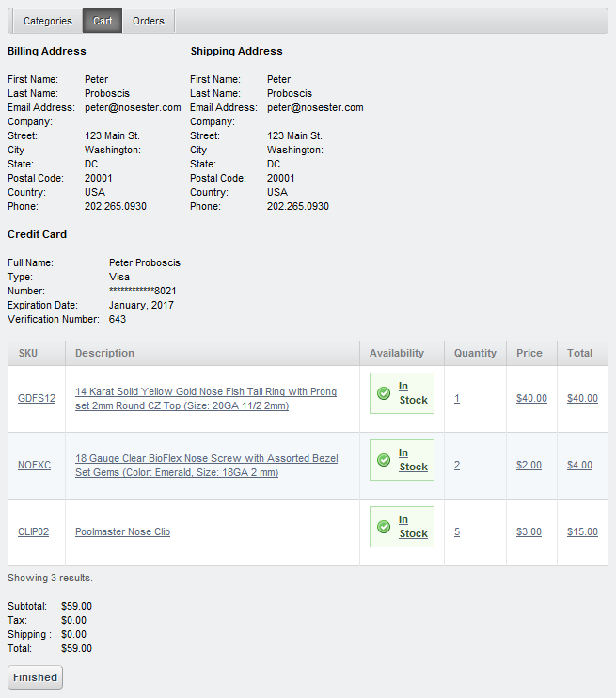Open SKU link GDFS12
This screenshot has width=616, height=698.
(37, 398)
